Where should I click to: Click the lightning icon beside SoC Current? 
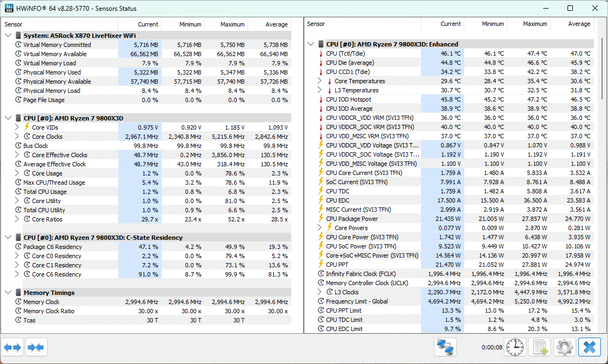tap(320, 181)
